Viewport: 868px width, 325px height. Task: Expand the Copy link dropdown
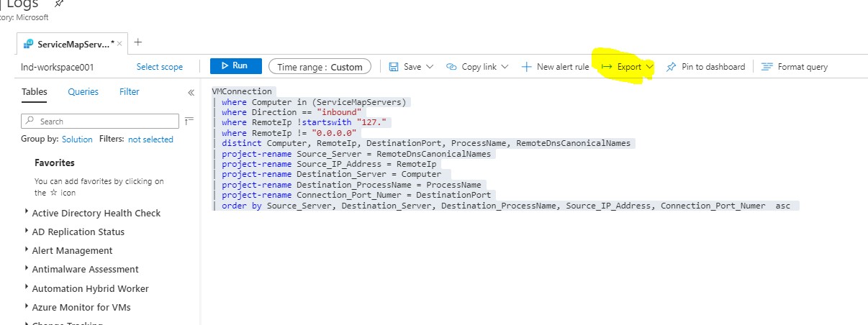504,67
